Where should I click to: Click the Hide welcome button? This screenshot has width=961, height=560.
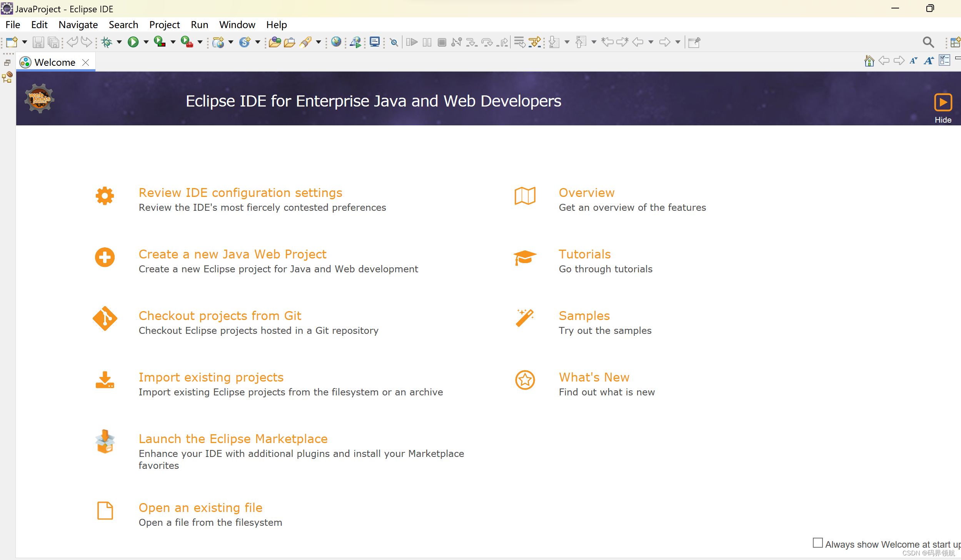pos(943,108)
